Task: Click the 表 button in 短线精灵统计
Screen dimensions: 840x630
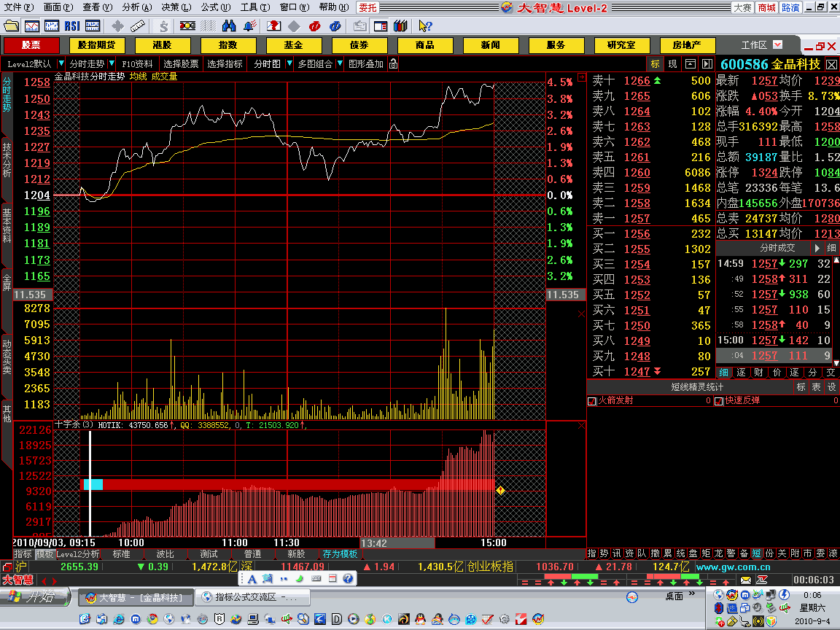Action: 816,386
